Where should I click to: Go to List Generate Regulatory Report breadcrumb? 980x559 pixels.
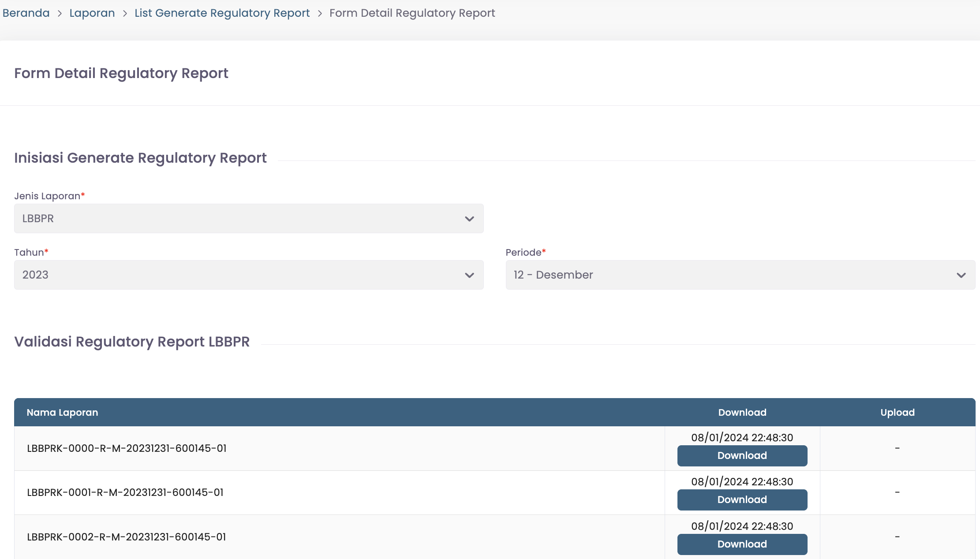pos(222,13)
